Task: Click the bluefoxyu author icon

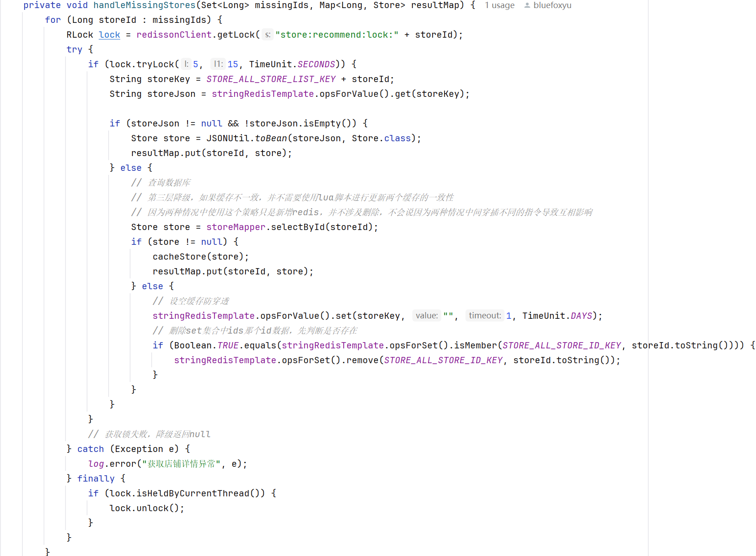Action: point(527,5)
